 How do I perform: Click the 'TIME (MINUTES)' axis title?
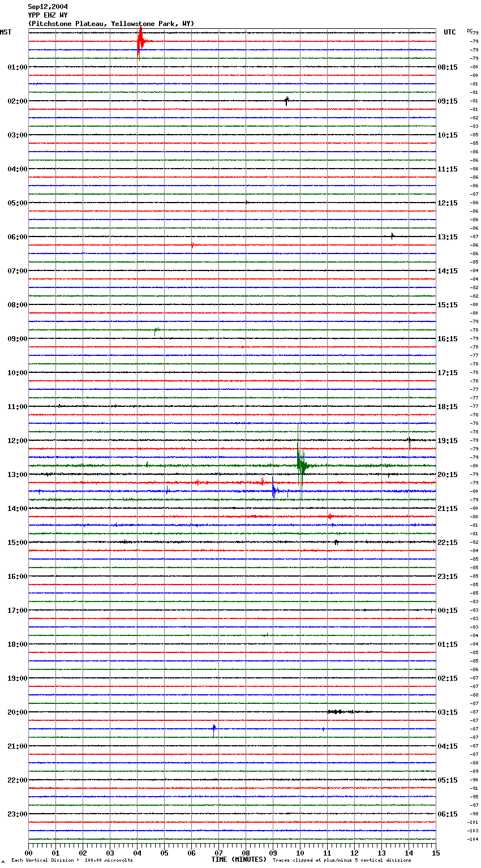(x=239, y=860)
